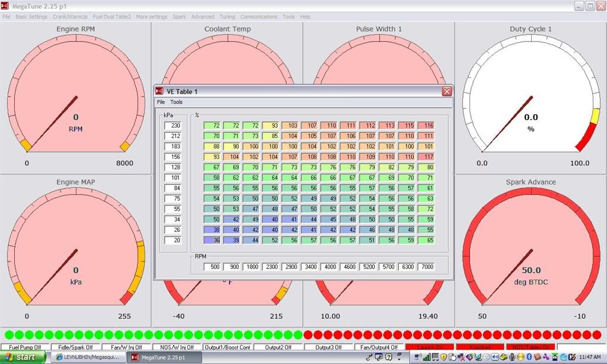This screenshot has height=364, width=607.
Task: Click the MegaTune icon in the title bar
Action: pyautogui.click(x=6, y=6)
